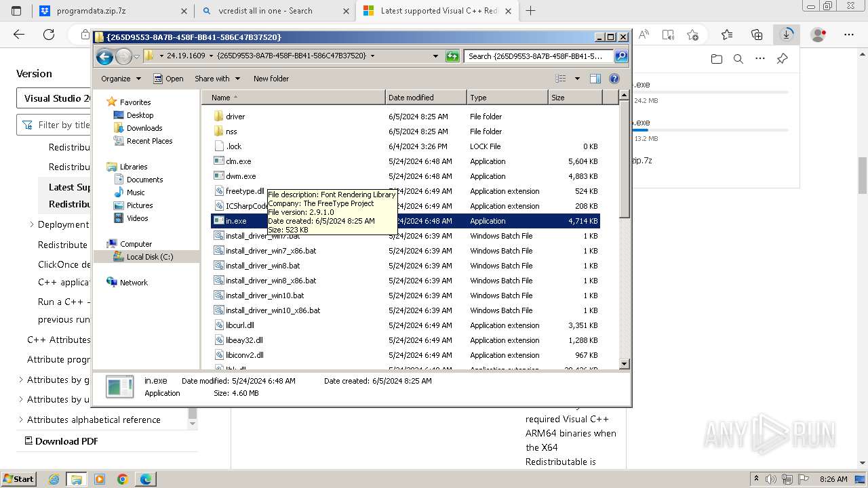This screenshot has width=868, height=488.
Task: Select Local Disk (C:)
Action: pyautogui.click(x=150, y=257)
